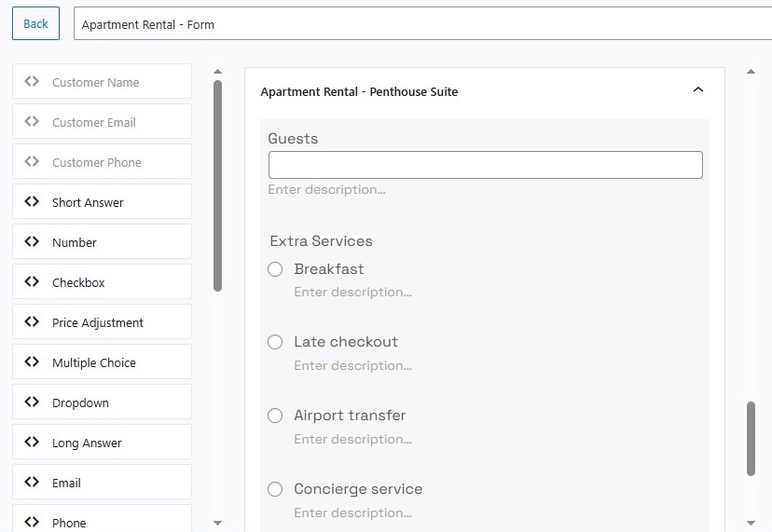This screenshot has height=532, width=772.
Task: Select the Concierge service radio option
Action: point(275,489)
